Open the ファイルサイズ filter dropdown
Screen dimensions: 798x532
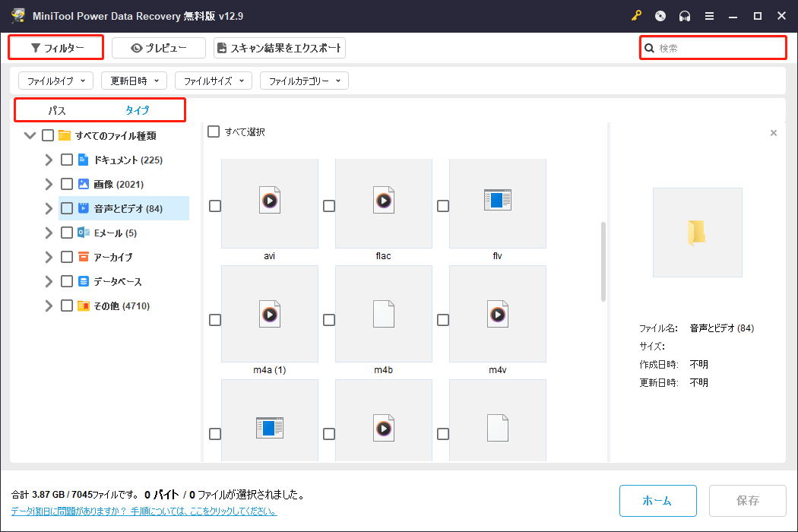pyautogui.click(x=214, y=81)
